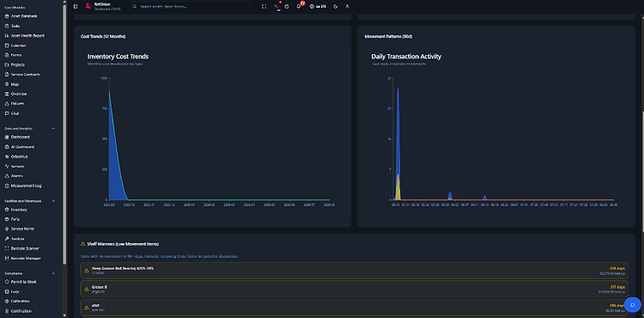Image resolution: width=644 pixels, height=318 pixels.
Task: Click the AI Dashboard icon
Action: coord(7,147)
